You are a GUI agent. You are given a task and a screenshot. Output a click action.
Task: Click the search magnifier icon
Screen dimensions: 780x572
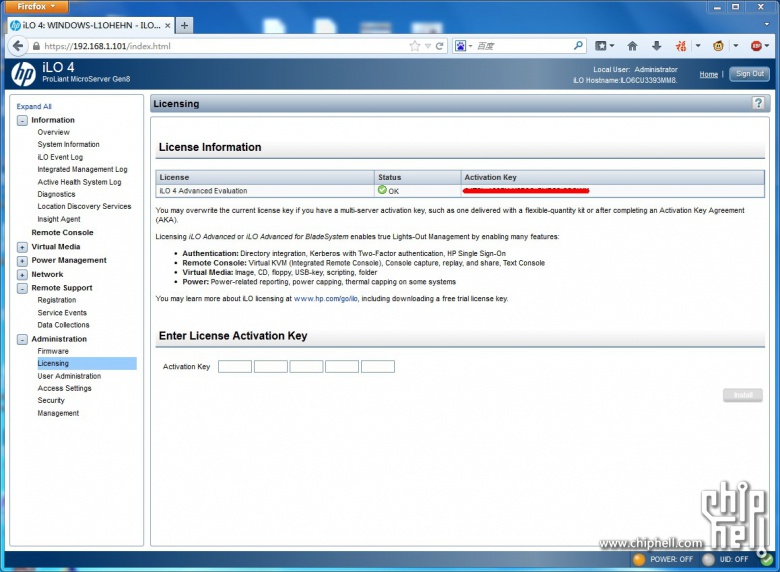(578, 46)
